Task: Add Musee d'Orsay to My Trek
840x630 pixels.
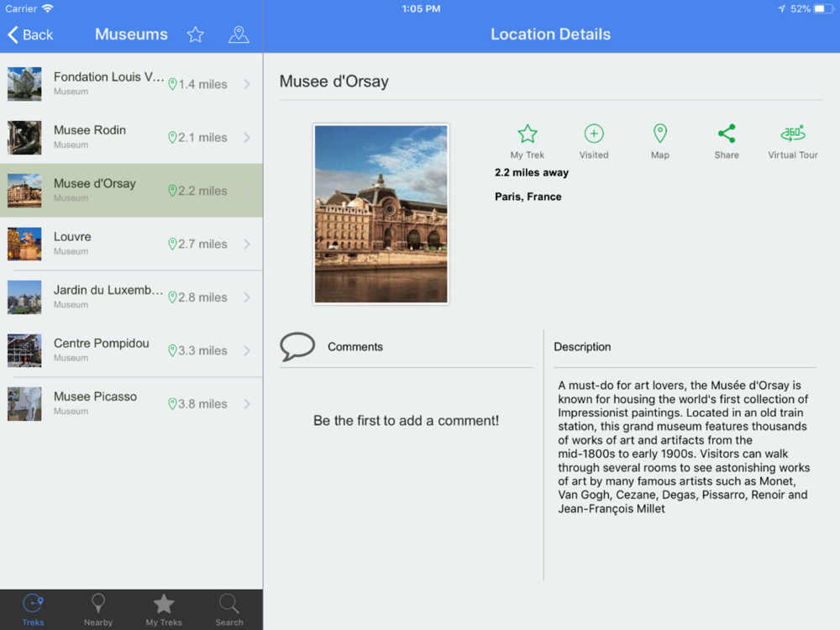Action: pyautogui.click(x=528, y=141)
